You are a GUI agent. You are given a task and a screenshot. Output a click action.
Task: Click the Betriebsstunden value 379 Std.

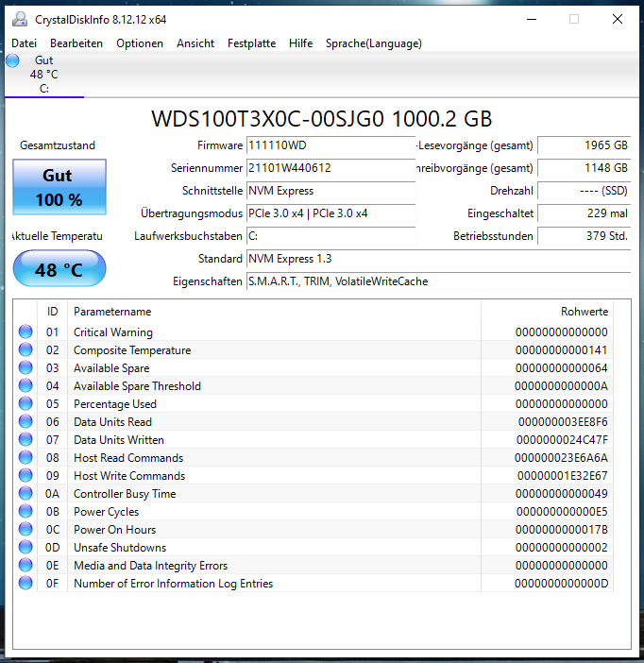(x=584, y=236)
